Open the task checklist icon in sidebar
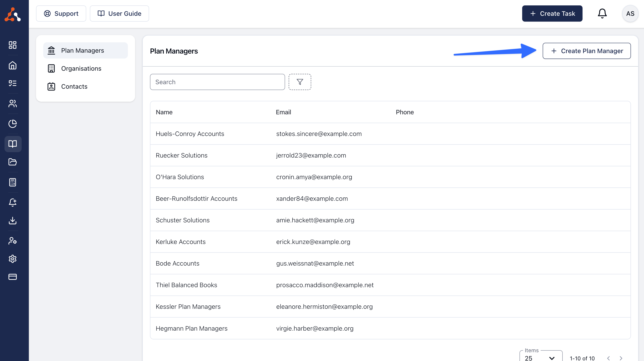The height and width of the screenshot is (361, 644). [x=13, y=83]
